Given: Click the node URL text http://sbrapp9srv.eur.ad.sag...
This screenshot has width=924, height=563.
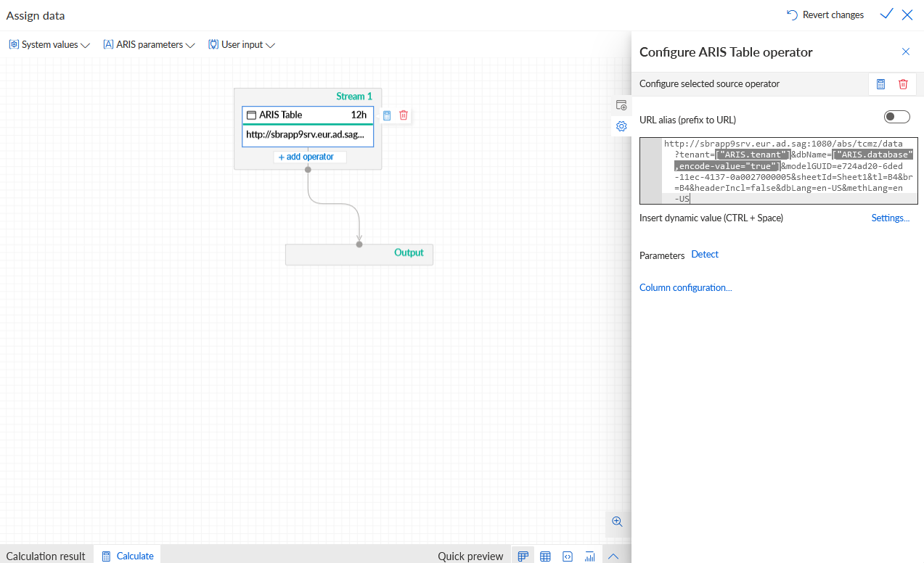Looking at the screenshot, I should 306,135.
